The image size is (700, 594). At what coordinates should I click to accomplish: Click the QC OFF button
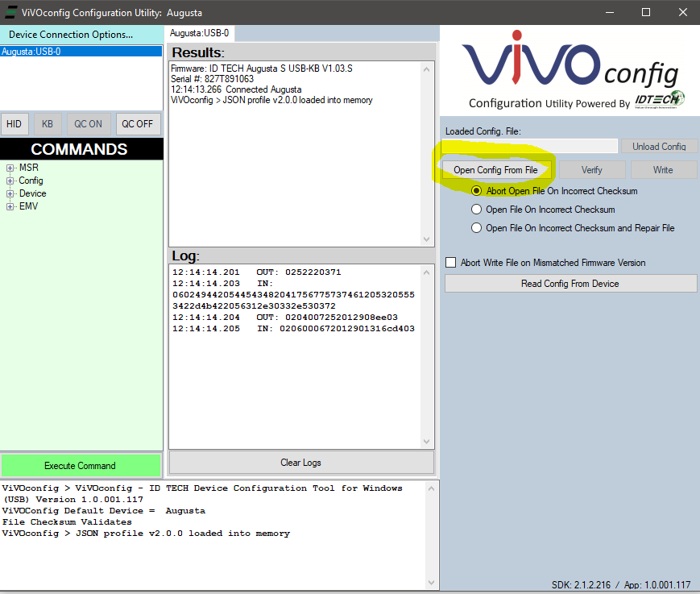coord(138,124)
